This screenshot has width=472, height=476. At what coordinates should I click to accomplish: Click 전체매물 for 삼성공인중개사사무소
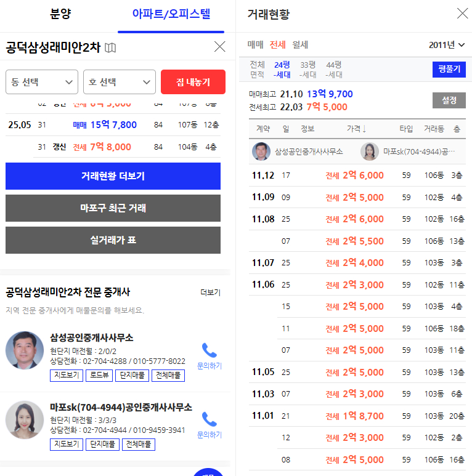[168, 375]
